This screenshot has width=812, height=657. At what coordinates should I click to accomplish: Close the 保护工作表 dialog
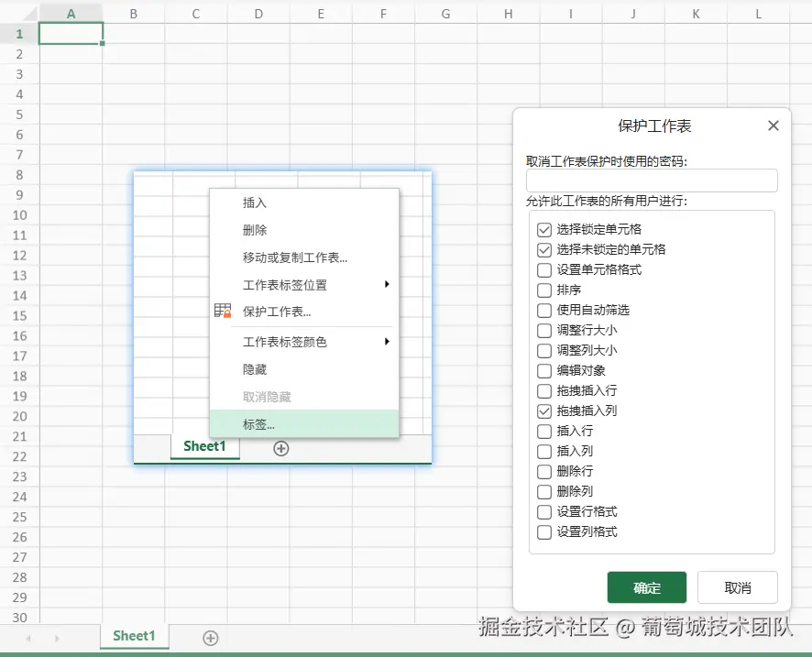click(774, 126)
